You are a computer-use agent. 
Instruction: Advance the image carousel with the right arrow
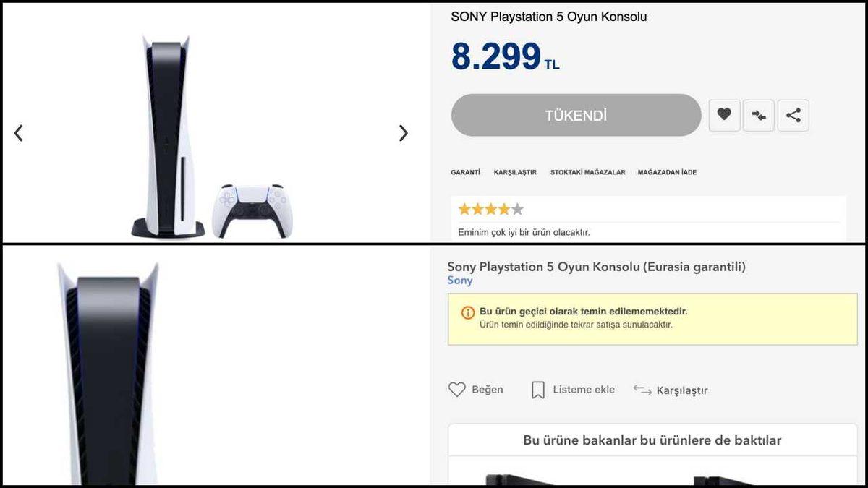click(403, 133)
